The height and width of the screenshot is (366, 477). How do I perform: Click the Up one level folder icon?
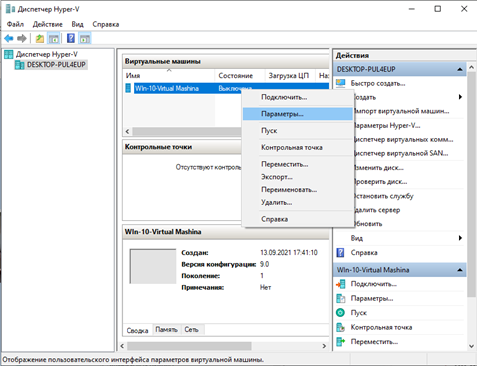40,39
